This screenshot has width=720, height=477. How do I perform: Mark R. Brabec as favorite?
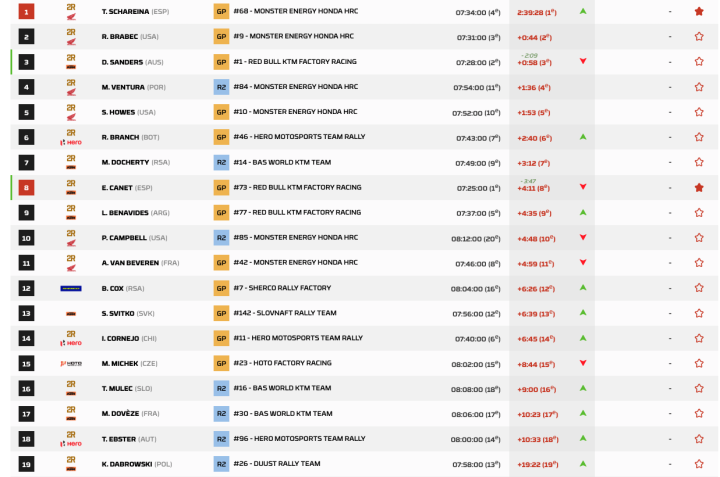pos(698,37)
